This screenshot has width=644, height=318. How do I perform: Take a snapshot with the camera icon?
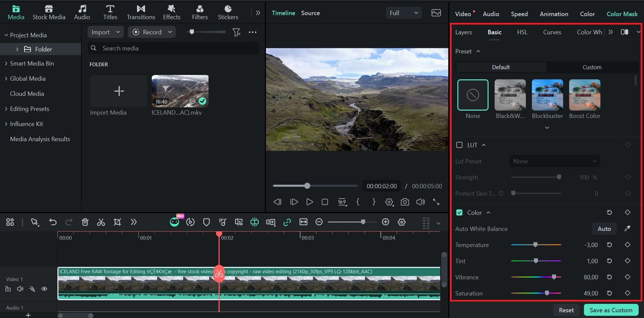pos(405,202)
